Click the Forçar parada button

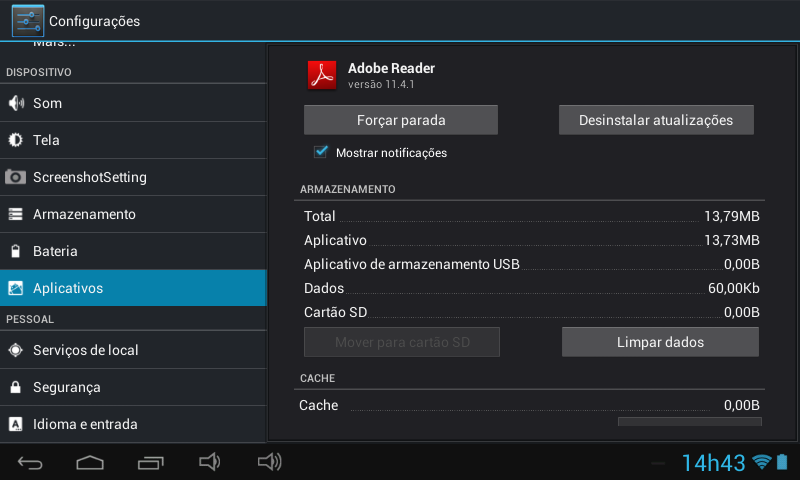[x=401, y=120]
